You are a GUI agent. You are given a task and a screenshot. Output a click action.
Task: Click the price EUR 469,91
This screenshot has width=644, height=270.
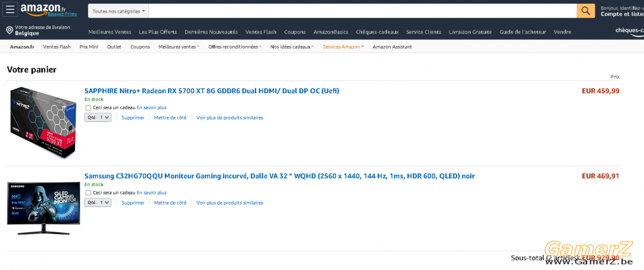pos(601,176)
